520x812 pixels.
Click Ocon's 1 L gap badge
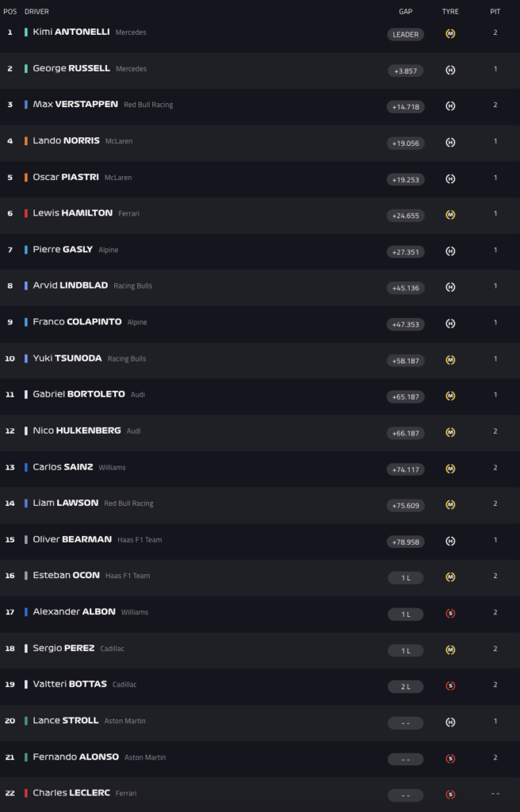tap(406, 578)
